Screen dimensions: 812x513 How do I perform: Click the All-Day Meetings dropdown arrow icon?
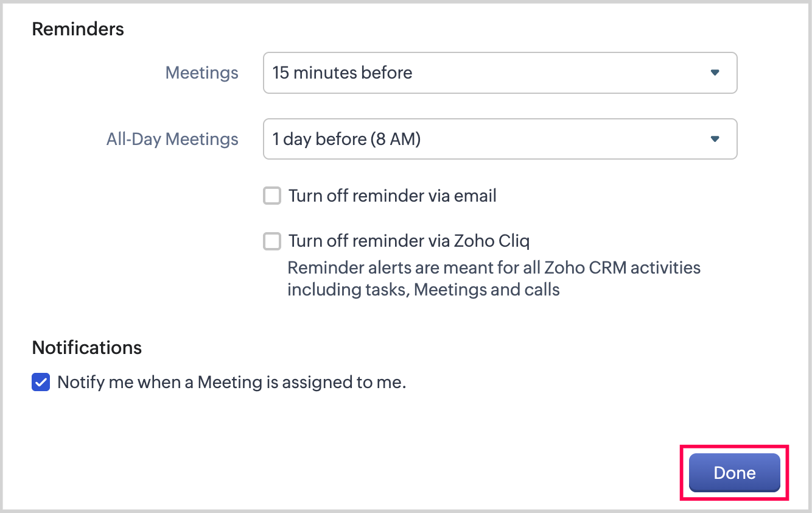tap(715, 140)
